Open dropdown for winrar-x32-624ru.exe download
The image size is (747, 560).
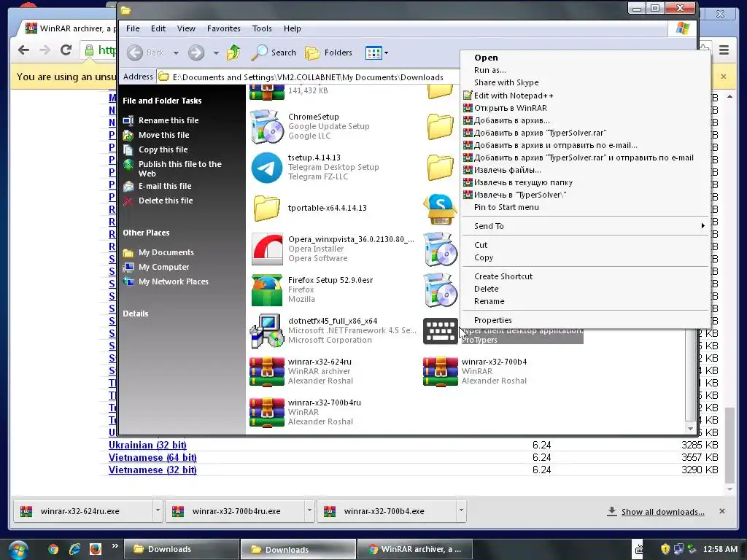click(x=158, y=510)
